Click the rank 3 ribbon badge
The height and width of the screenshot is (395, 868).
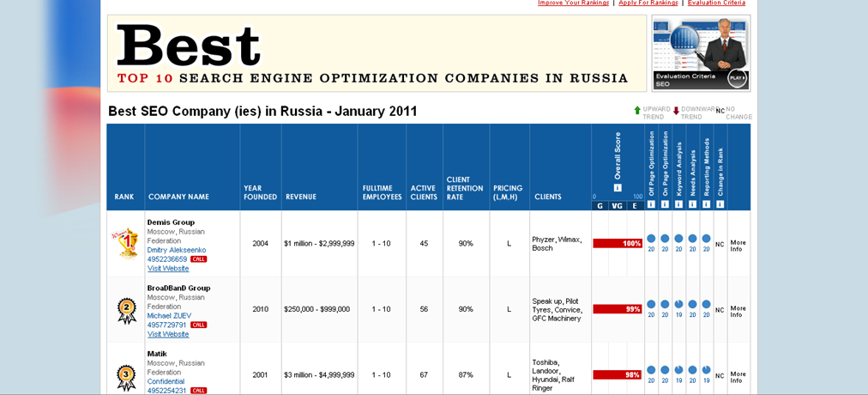(126, 376)
